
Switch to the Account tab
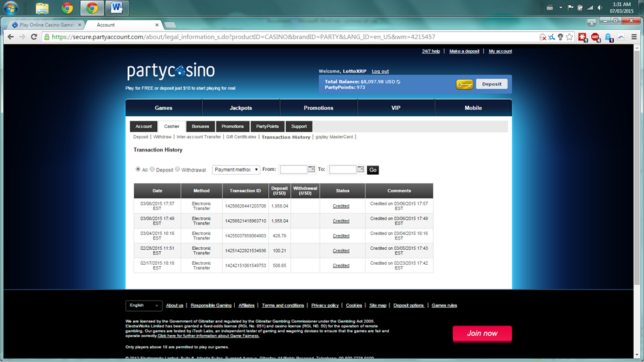click(x=144, y=127)
